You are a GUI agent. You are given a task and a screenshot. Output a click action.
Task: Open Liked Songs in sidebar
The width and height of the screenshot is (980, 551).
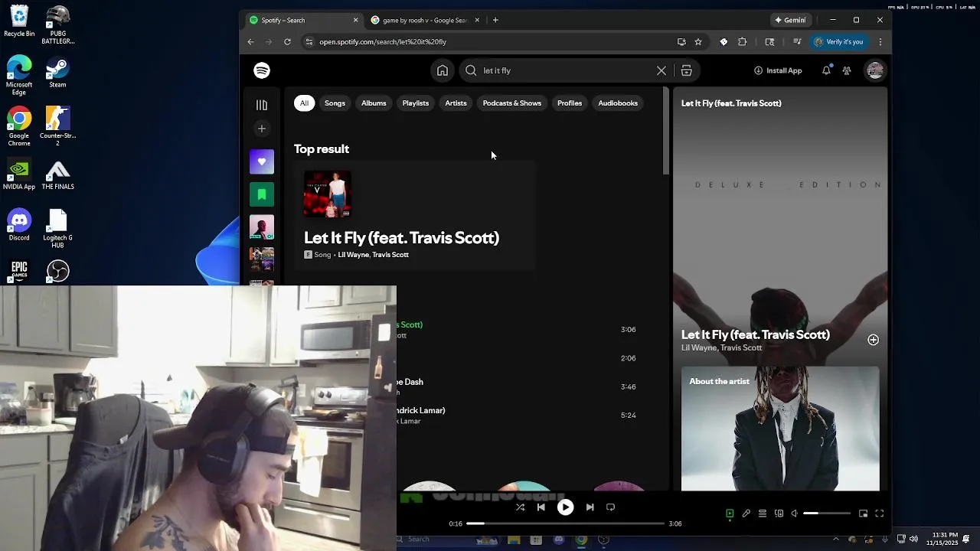pyautogui.click(x=262, y=161)
